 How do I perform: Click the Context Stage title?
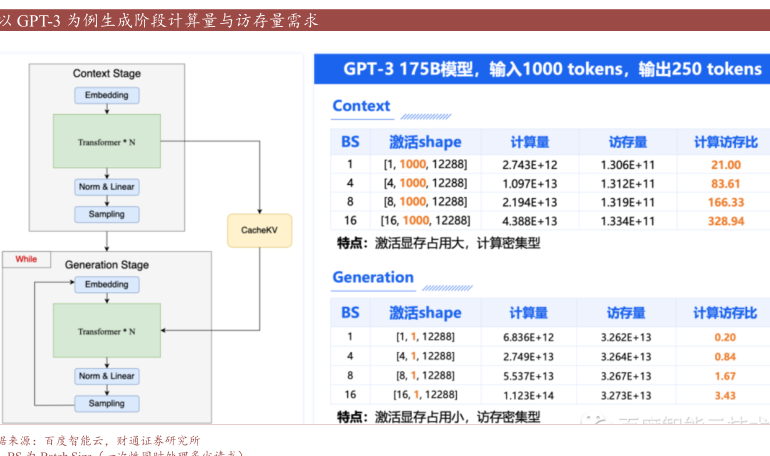(107, 74)
